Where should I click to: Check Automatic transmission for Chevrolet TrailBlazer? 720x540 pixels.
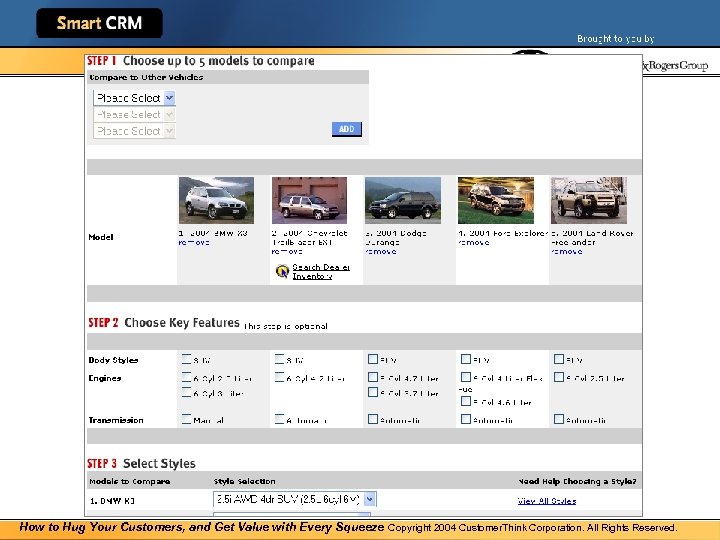[x=280, y=419]
